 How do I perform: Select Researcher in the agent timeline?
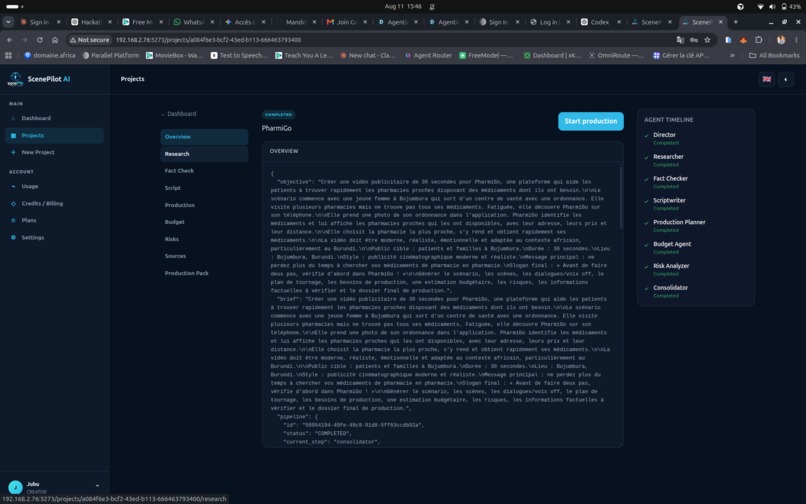[668, 157]
